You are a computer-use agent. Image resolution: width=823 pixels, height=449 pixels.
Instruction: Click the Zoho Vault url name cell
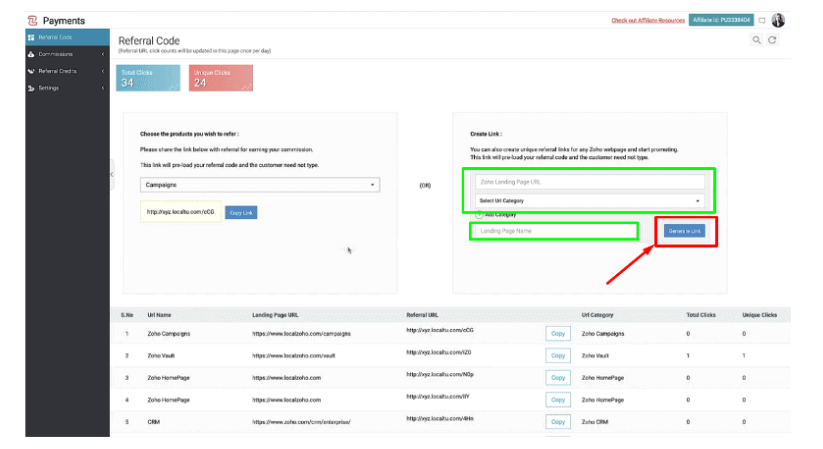pyautogui.click(x=161, y=356)
